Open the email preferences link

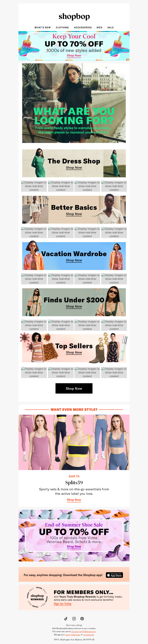coord(73,635)
